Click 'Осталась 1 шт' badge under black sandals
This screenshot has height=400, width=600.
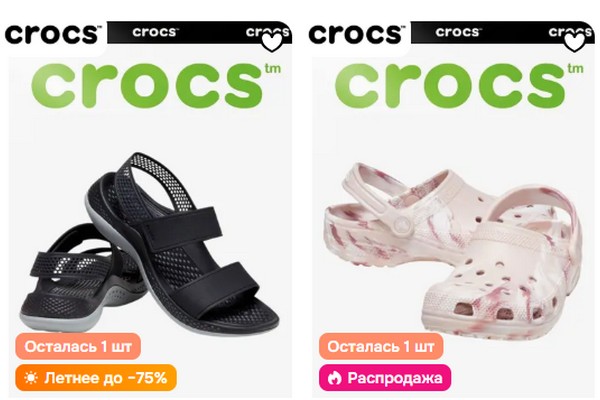coord(78,346)
